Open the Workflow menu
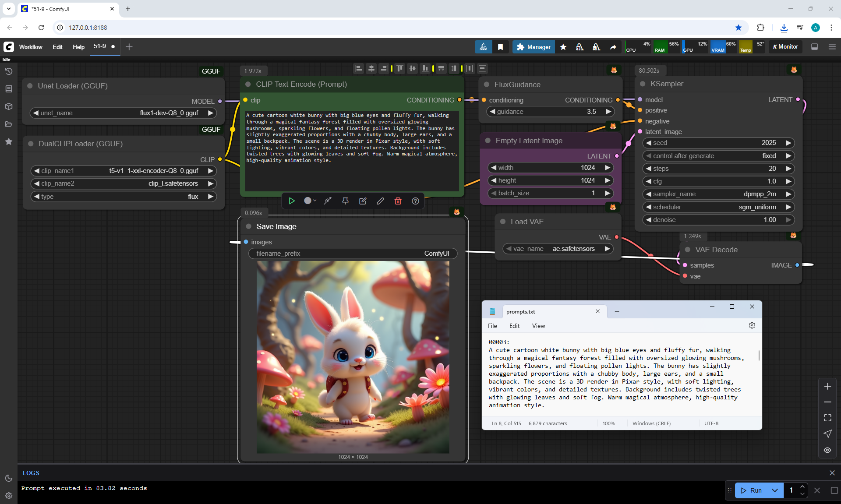The image size is (841, 504). pyautogui.click(x=31, y=47)
